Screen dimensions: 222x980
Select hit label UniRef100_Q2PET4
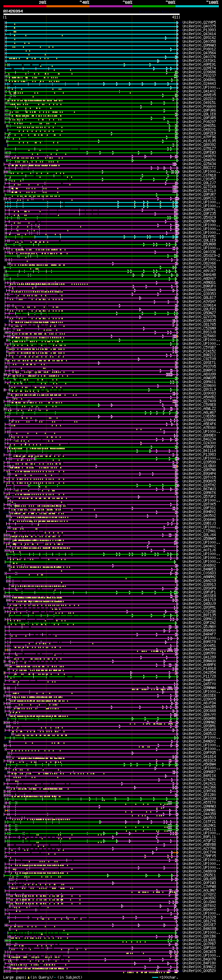[x=199, y=68]
